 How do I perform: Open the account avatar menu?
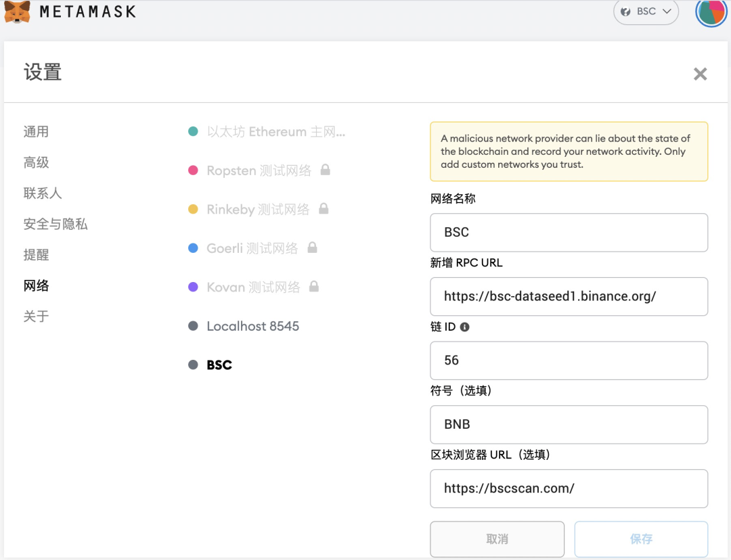pyautogui.click(x=711, y=11)
